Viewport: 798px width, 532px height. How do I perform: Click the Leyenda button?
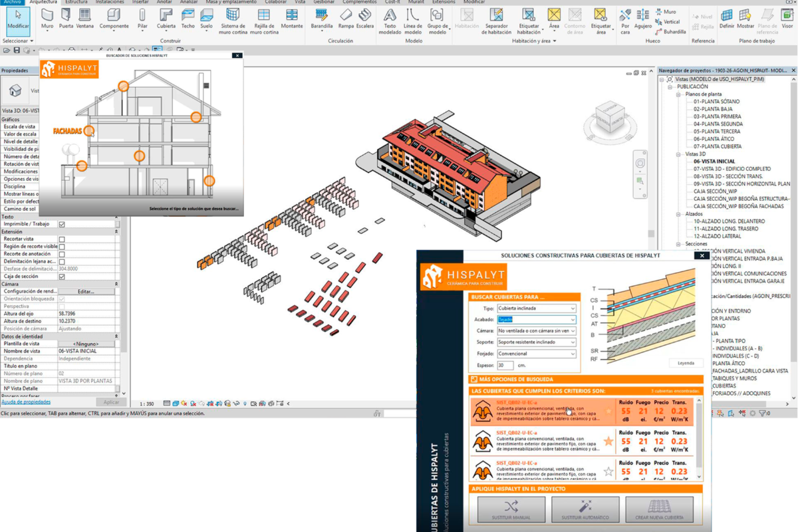[686, 363]
